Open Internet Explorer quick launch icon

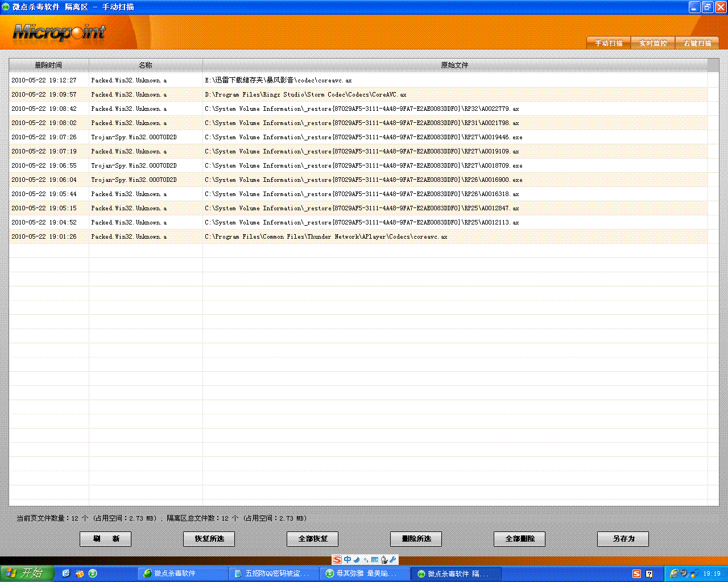66,573
